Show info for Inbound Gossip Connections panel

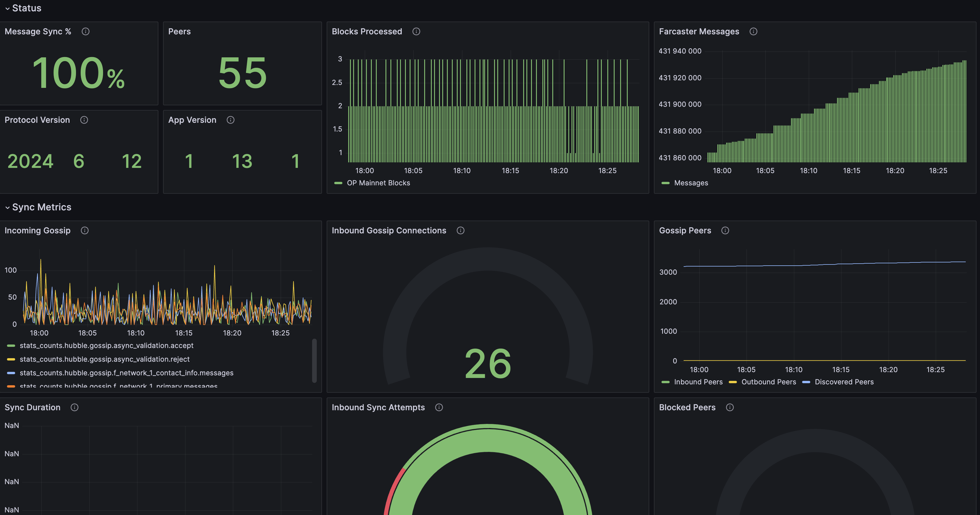tap(460, 231)
